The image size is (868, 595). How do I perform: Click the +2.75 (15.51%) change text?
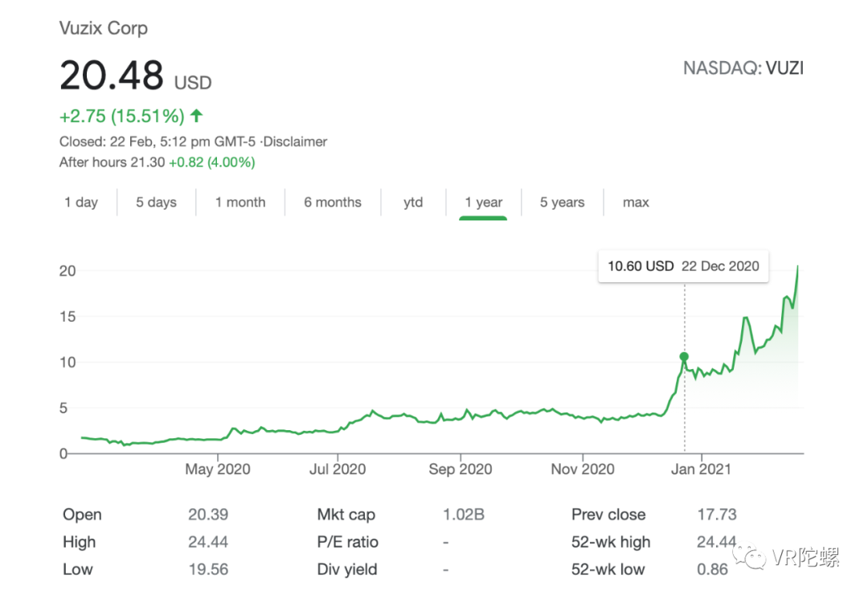pyautogui.click(x=122, y=117)
